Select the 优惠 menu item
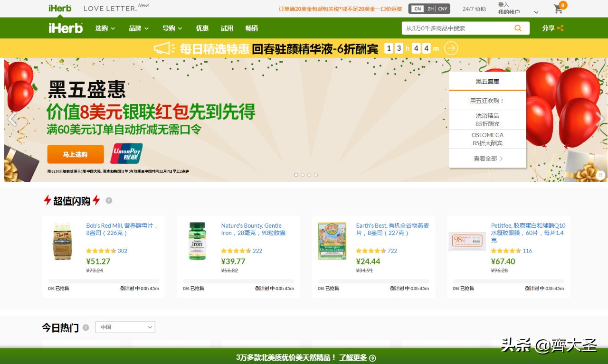Screen dimensions: 608x364 [202, 28]
